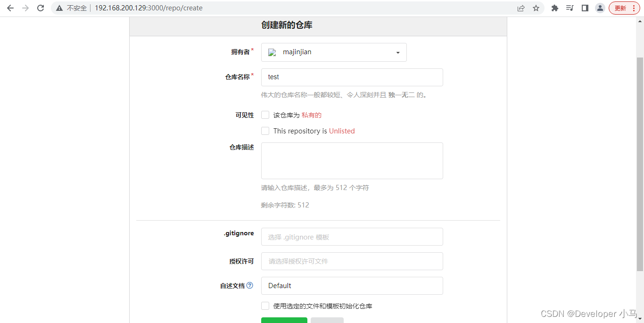The image size is (644, 323).
Task: Open the 拥有者 owner dropdown majinjian
Action: (x=334, y=52)
